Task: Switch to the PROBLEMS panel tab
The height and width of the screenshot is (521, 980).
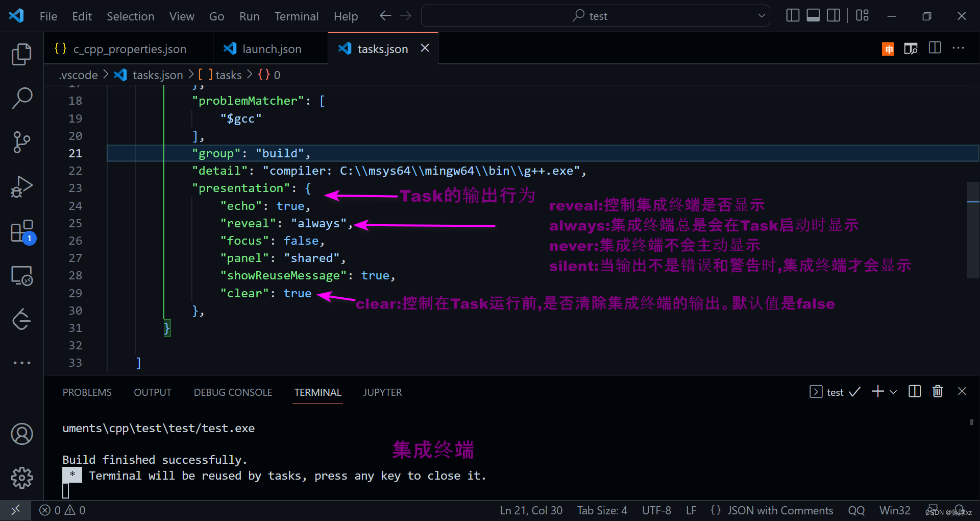Action: [x=87, y=392]
